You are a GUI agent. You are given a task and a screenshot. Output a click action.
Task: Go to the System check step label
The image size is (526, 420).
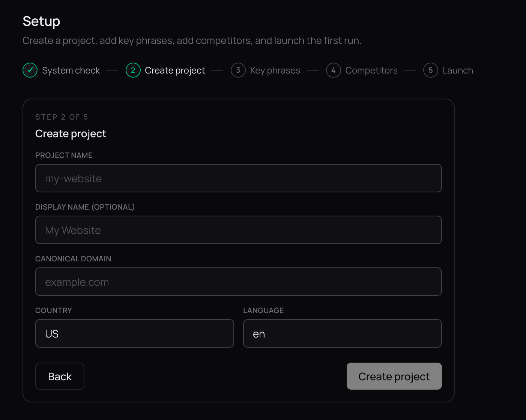71,70
